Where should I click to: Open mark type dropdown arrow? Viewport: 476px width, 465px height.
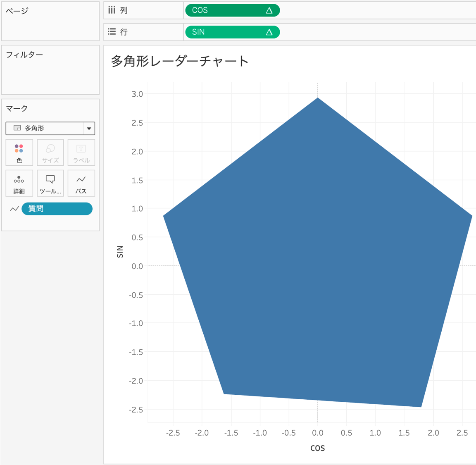[x=89, y=129]
